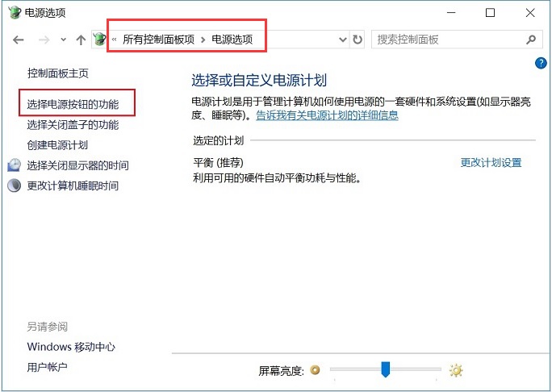Refresh the address bar location

[358, 39]
